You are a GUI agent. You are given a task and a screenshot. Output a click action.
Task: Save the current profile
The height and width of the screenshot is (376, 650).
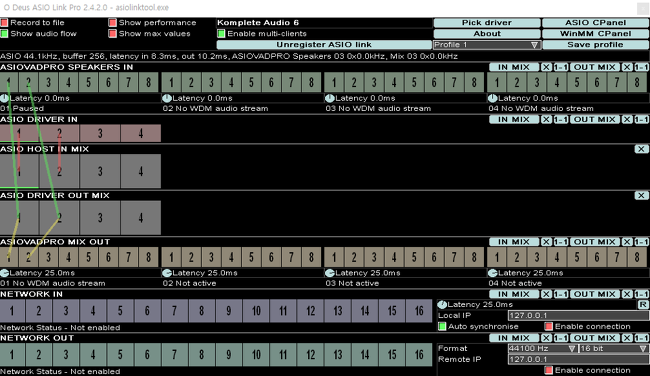[595, 45]
